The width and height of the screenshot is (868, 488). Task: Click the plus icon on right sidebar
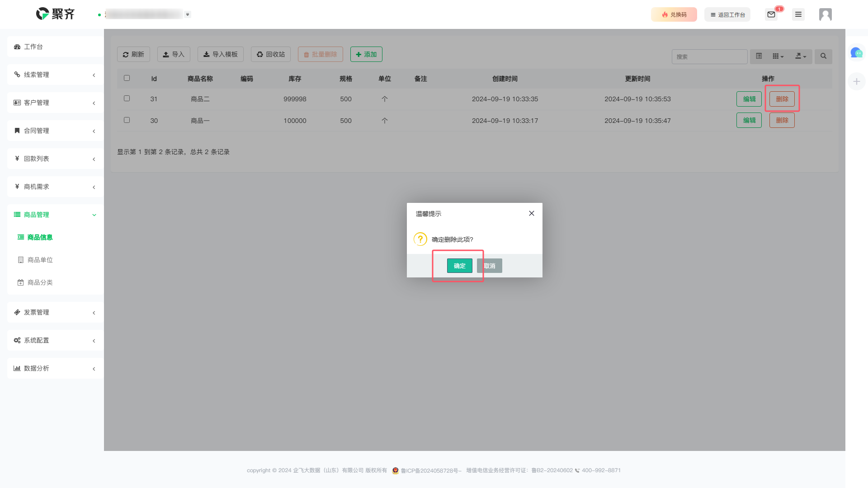(857, 82)
